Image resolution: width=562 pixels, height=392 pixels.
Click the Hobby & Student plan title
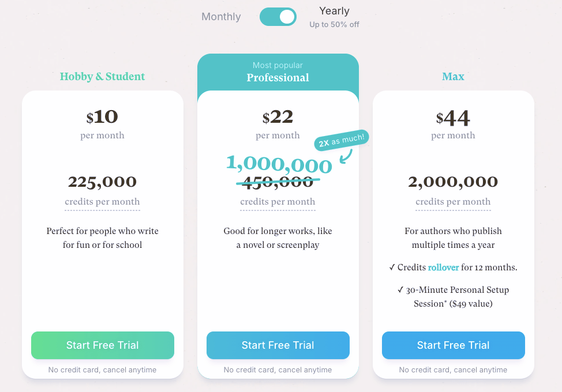[x=102, y=77]
